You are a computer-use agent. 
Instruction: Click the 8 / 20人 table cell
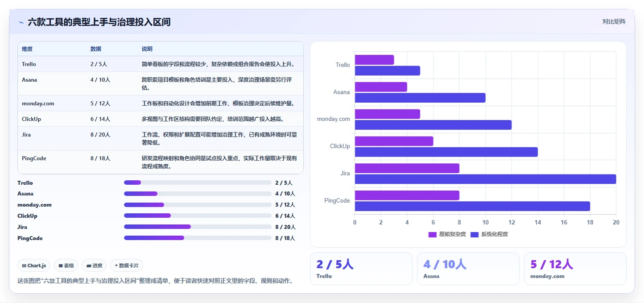(x=100, y=135)
